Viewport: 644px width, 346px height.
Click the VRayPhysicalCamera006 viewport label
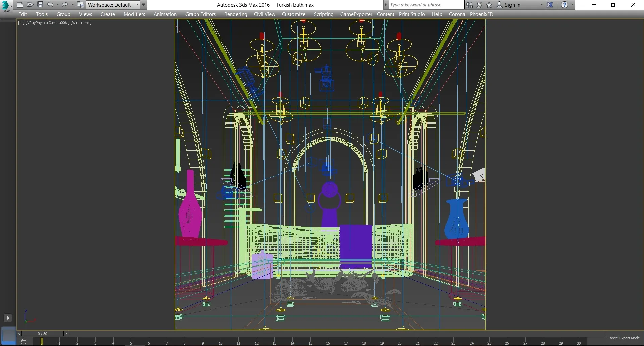(x=47, y=23)
